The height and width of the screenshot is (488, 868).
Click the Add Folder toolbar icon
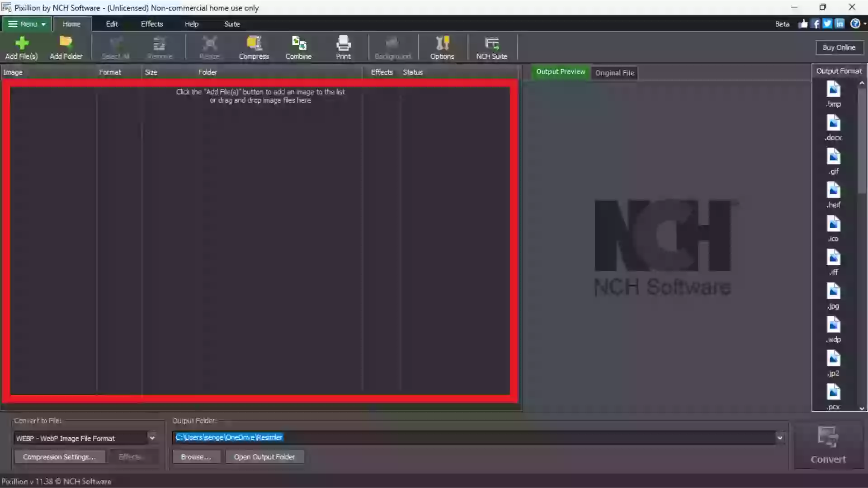[x=66, y=47]
